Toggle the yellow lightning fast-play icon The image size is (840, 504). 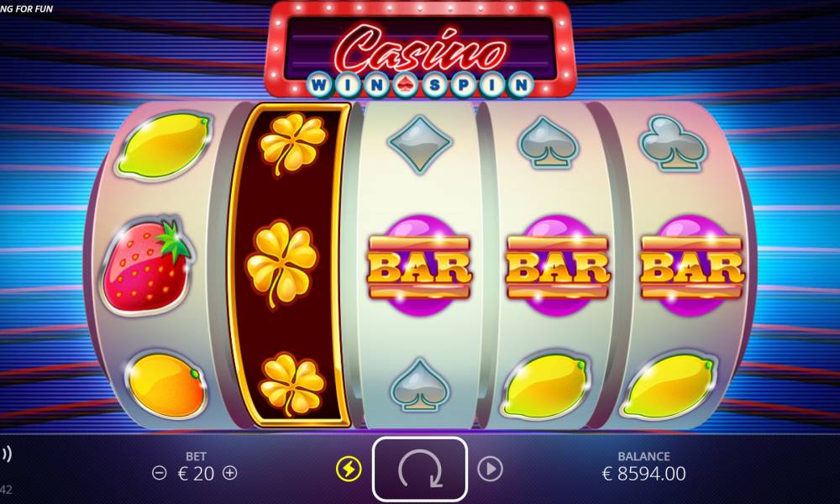pos(349,470)
